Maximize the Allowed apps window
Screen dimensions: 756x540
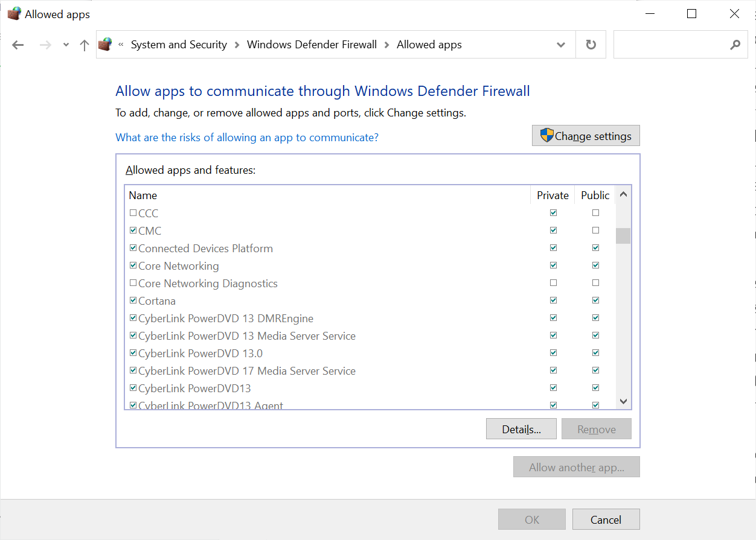click(x=692, y=14)
